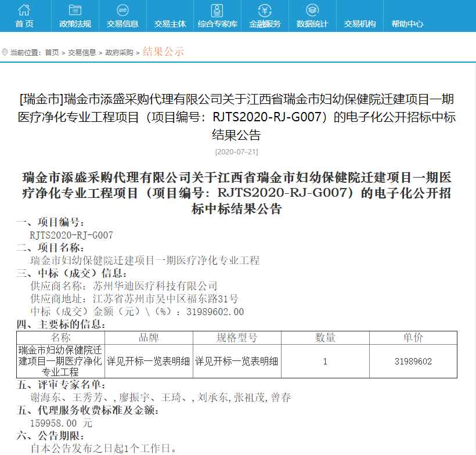The width and height of the screenshot is (476, 455).
Task: Click the 品牌 table header
Action: 149,338
